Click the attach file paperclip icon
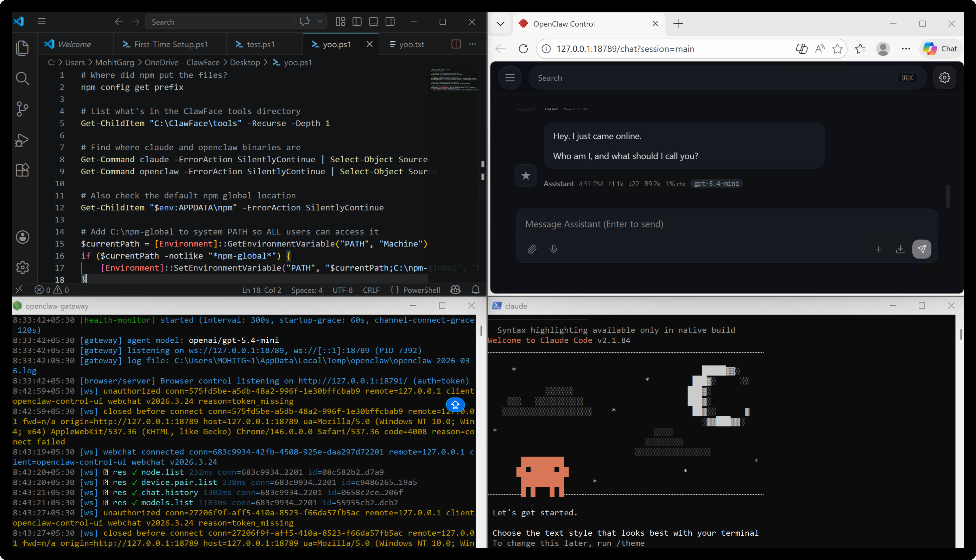Viewport: 976px width, 560px height. point(531,249)
